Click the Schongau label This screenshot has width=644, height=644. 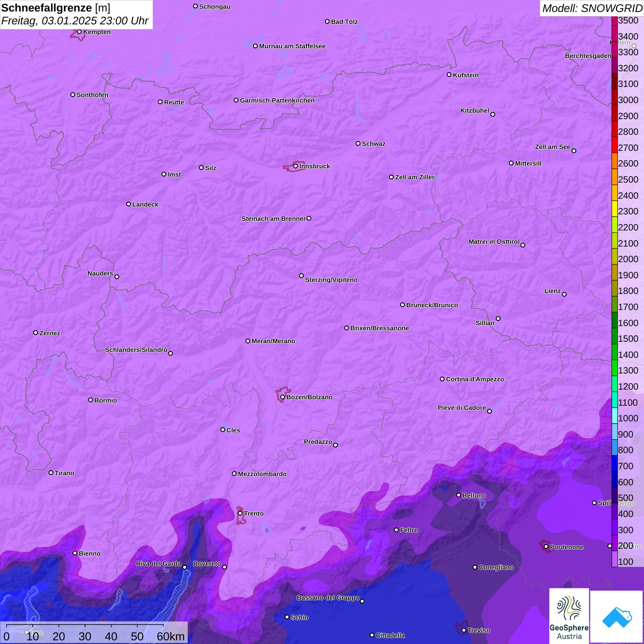coord(214,6)
